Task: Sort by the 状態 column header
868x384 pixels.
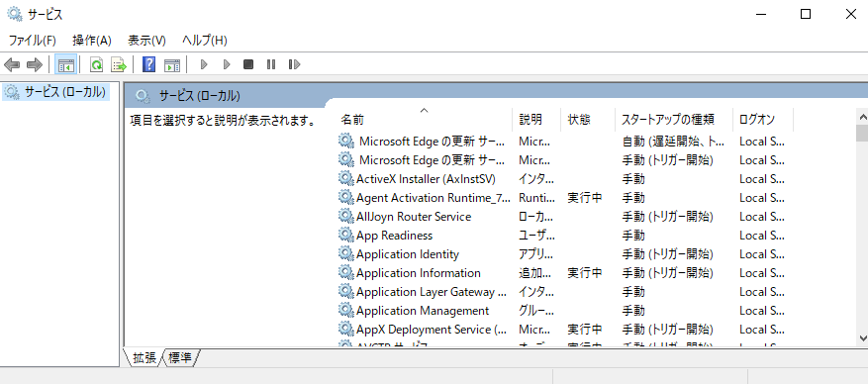Action: coord(587,119)
